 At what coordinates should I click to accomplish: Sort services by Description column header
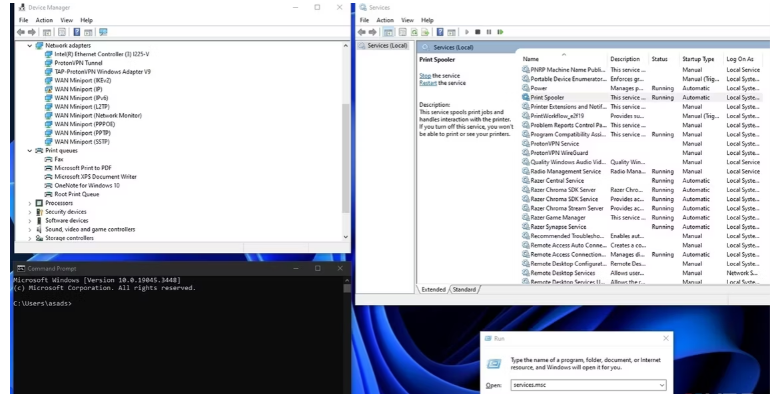(628, 59)
